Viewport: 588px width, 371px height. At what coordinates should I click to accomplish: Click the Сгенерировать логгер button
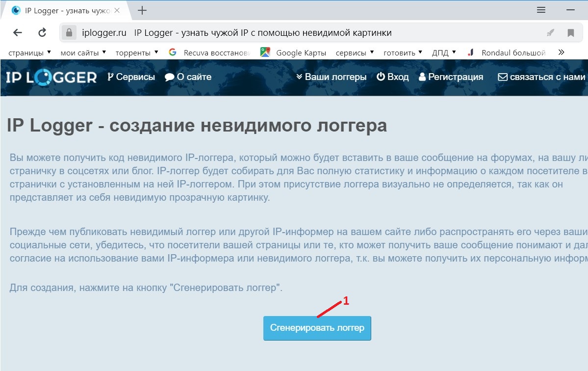317,328
